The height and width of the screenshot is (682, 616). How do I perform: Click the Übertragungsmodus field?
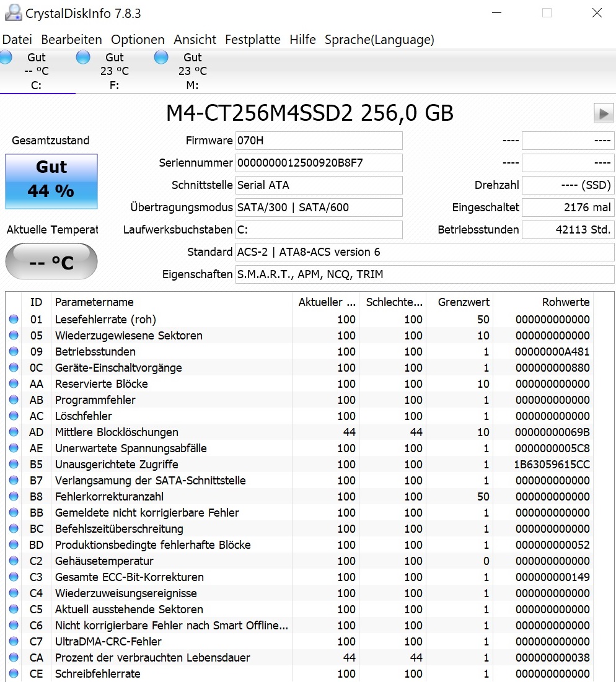click(x=319, y=208)
